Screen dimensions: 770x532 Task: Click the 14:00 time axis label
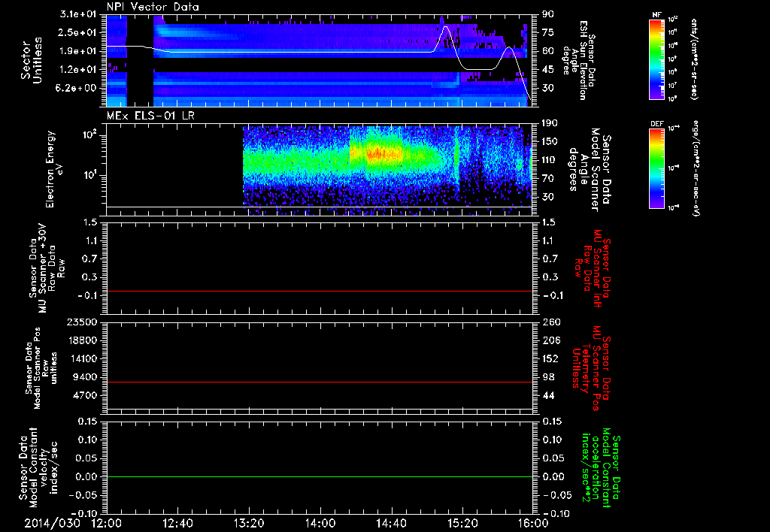(x=320, y=523)
